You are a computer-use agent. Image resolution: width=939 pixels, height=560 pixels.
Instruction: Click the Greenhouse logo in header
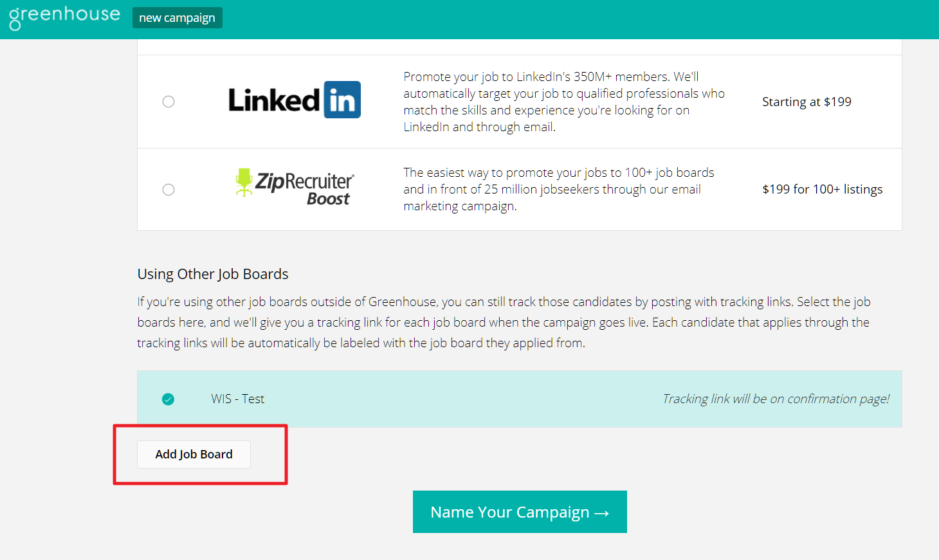pos(64,17)
